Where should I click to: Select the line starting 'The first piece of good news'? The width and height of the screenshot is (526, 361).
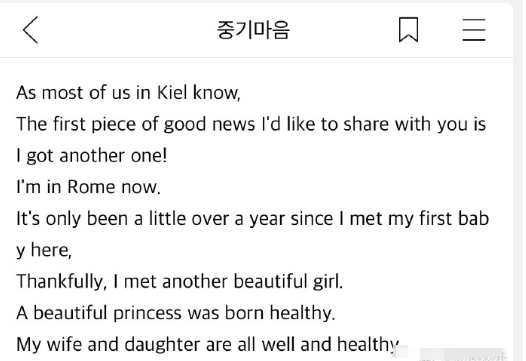pyautogui.click(x=251, y=124)
